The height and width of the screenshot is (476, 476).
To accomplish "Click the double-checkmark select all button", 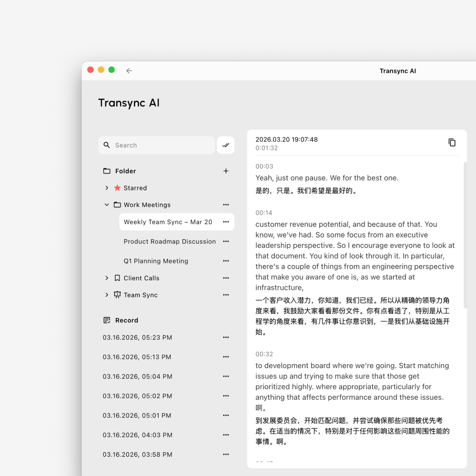I will [226, 145].
